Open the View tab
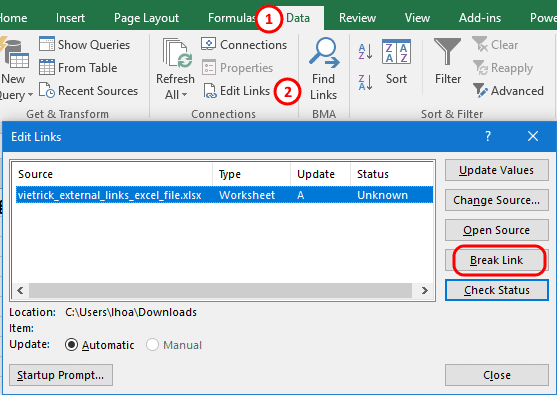The width and height of the screenshot is (557, 395). (x=417, y=18)
